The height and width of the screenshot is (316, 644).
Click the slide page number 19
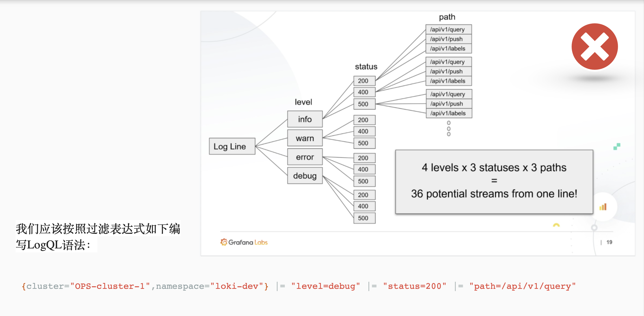(609, 242)
